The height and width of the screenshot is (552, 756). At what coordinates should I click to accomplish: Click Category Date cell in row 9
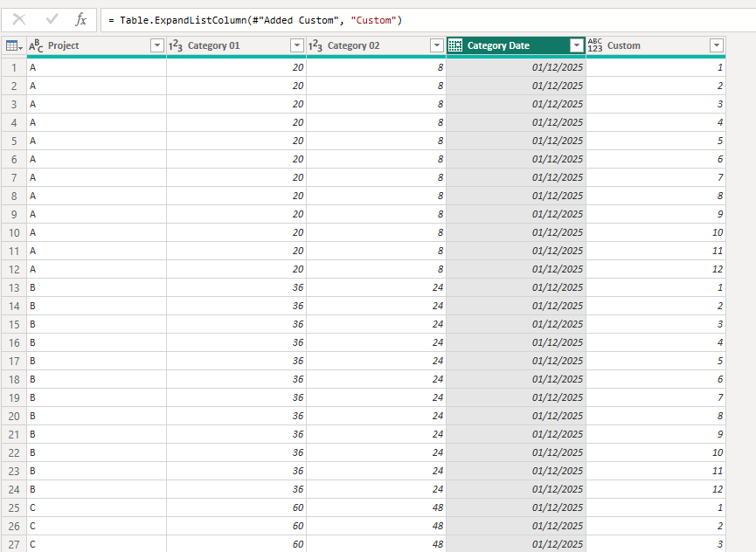[x=516, y=214]
